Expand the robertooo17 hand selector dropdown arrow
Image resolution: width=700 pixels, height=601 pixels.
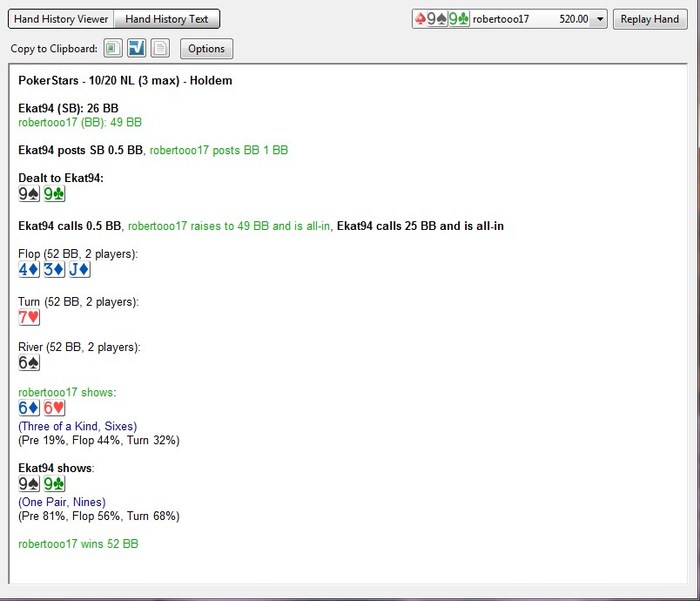pyautogui.click(x=600, y=19)
